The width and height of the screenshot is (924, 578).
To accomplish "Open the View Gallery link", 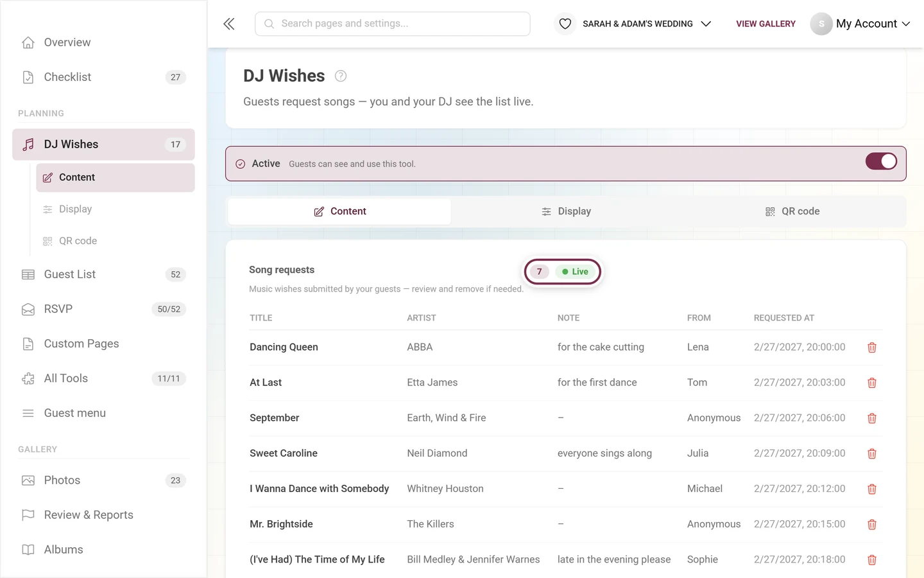I will (766, 24).
